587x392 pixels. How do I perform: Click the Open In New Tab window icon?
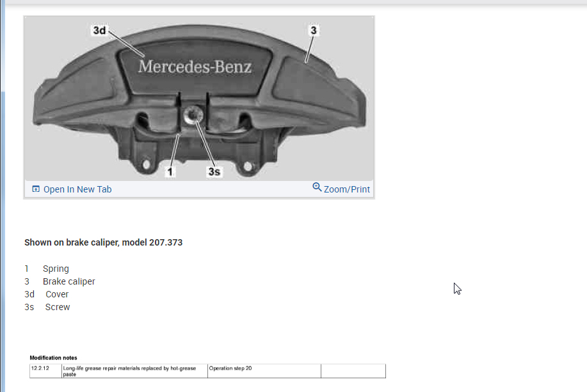coord(36,189)
